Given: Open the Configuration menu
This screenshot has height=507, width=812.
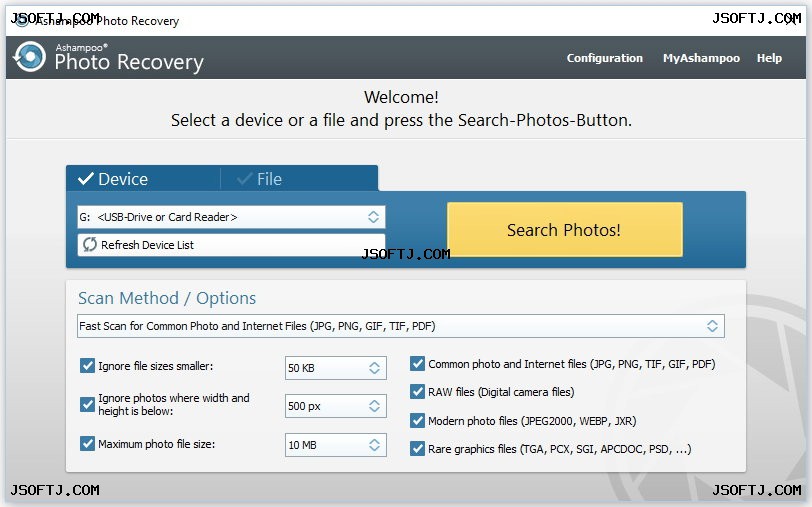Looking at the screenshot, I should click(x=604, y=58).
